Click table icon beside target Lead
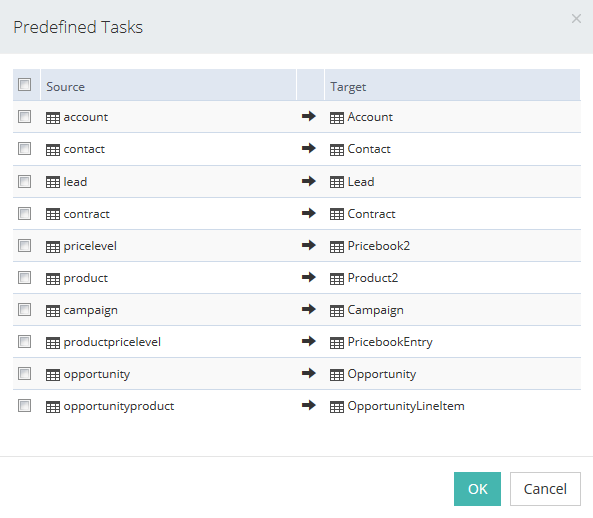593x518 pixels. (337, 182)
